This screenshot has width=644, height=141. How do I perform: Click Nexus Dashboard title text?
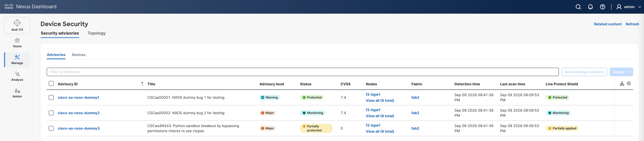click(x=36, y=7)
